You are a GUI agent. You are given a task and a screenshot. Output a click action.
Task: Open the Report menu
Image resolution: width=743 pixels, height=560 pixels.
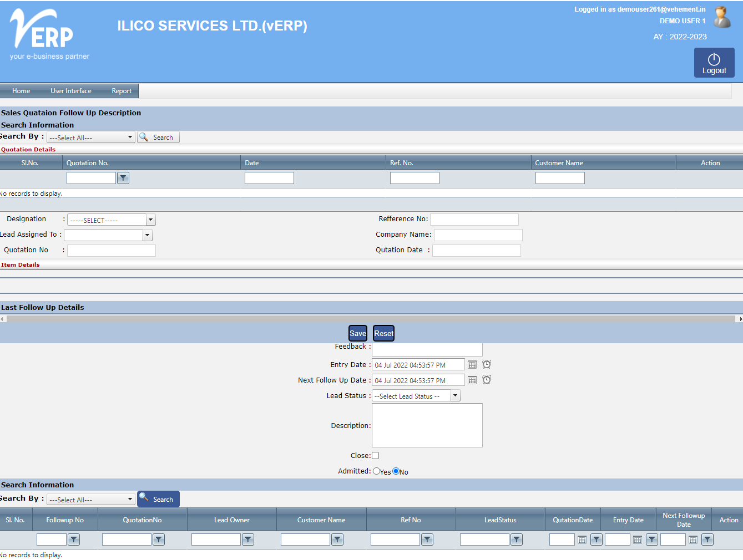tap(122, 91)
